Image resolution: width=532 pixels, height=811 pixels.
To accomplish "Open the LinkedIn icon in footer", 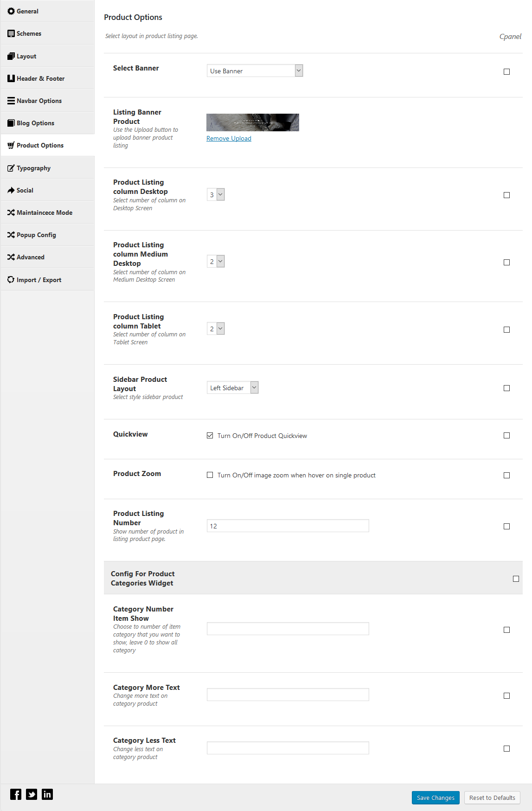I will 47,794.
